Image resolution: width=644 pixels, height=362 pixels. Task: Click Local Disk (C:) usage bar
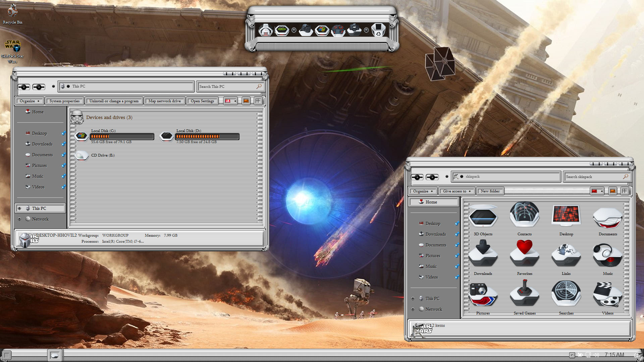coord(122,136)
